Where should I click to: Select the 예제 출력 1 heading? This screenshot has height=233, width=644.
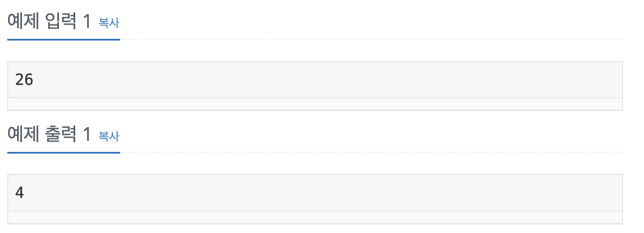pos(50,134)
